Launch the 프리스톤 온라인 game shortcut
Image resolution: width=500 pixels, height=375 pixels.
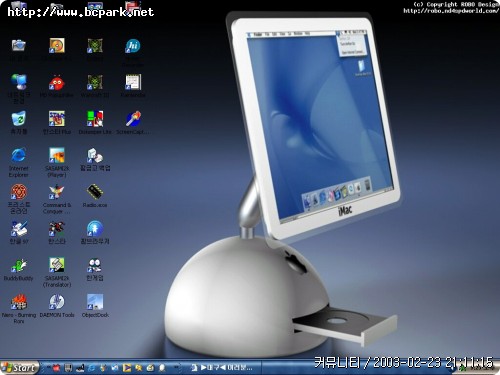19,192
